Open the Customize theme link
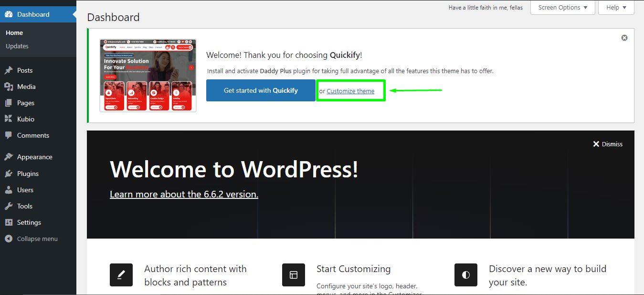Image resolution: width=644 pixels, height=295 pixels. click(350, 90)
